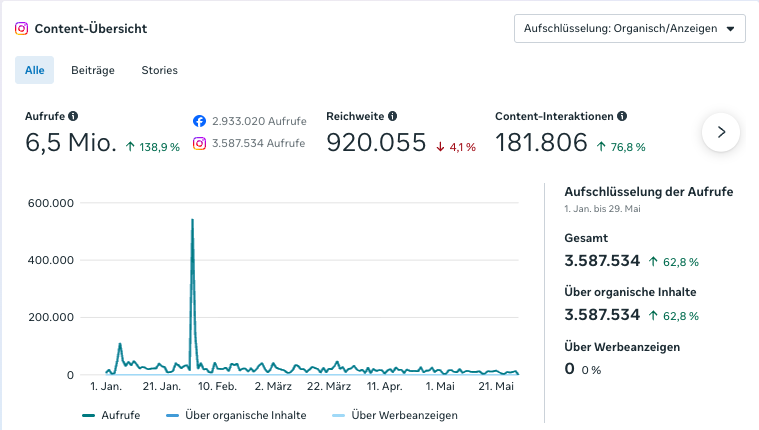Show info tooltip for Content-Interaktionen
The height and width of the screenshot is (430, 759).
(x=622, y=116)
